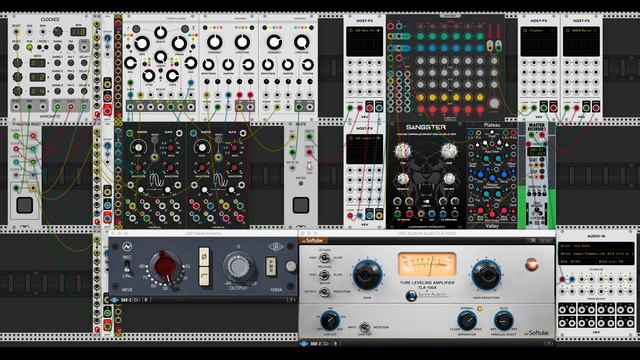Click the red gain knob on Neve Preamp

point(165,267)
